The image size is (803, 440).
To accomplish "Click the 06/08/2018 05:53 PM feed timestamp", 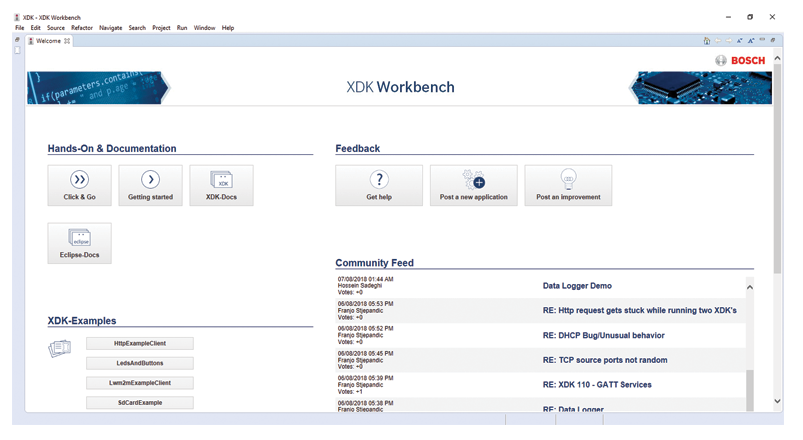I will 366,304.
